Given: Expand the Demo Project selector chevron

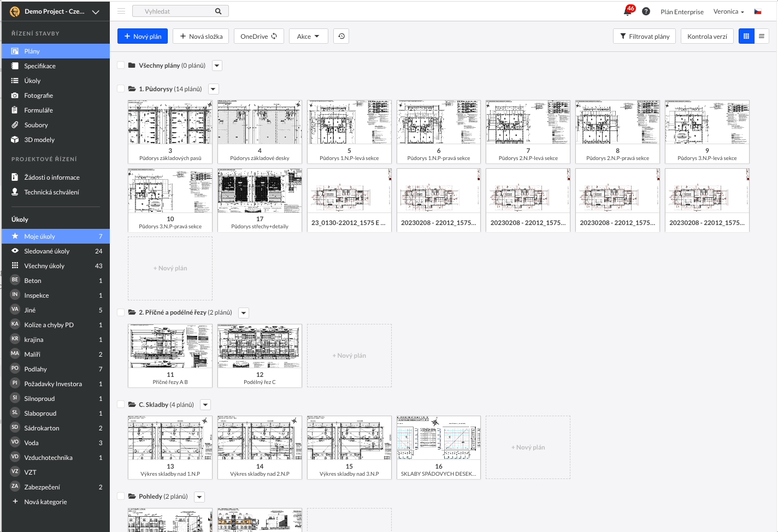Looking at the screenshot, I should point(96,11).
